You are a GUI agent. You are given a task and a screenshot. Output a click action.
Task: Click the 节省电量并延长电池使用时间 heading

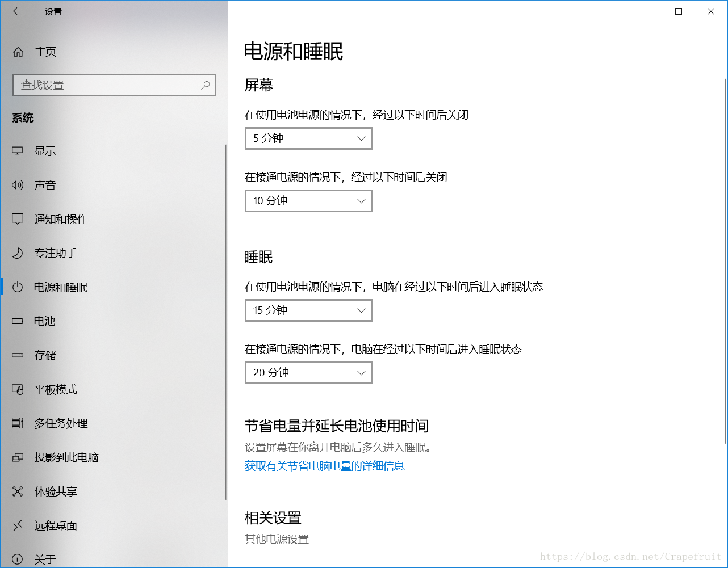(337, 426)
